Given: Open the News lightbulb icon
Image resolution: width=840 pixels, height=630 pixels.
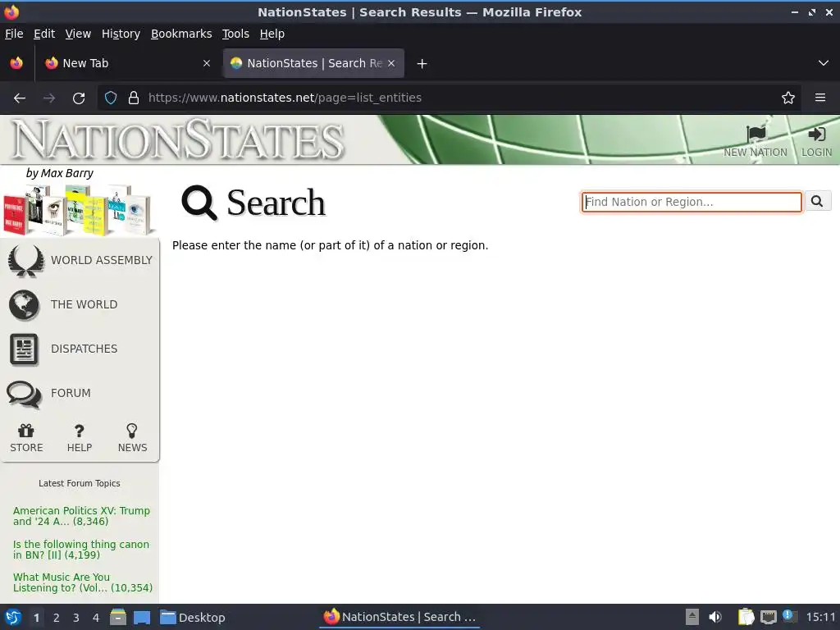Looking at the screenshot, I should (132, 431).
